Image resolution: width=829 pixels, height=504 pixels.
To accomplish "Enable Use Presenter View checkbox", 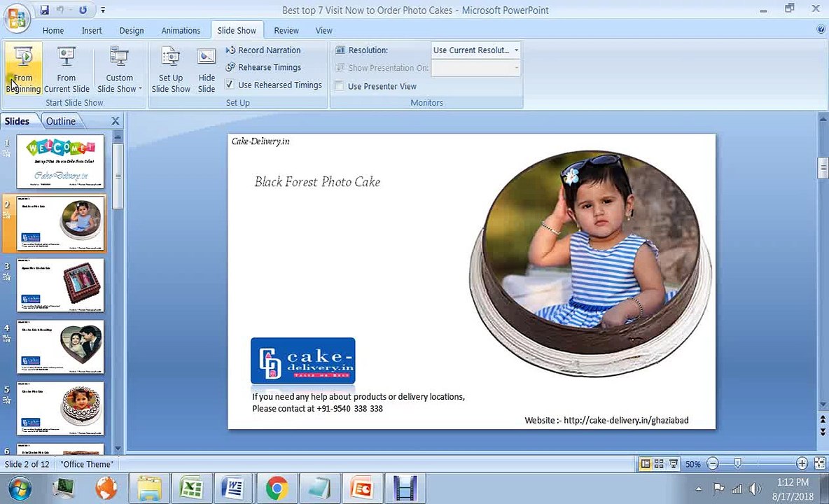I will [340, 85].
